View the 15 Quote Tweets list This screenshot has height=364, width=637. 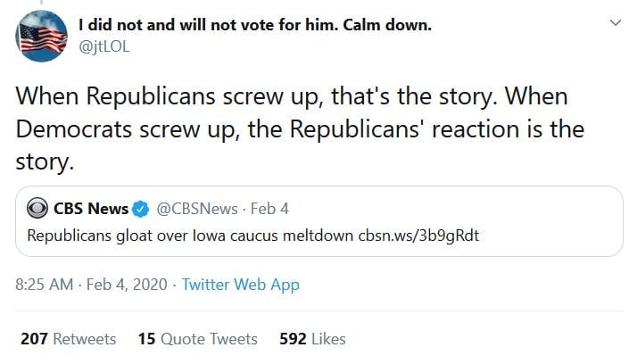(197, 339)
